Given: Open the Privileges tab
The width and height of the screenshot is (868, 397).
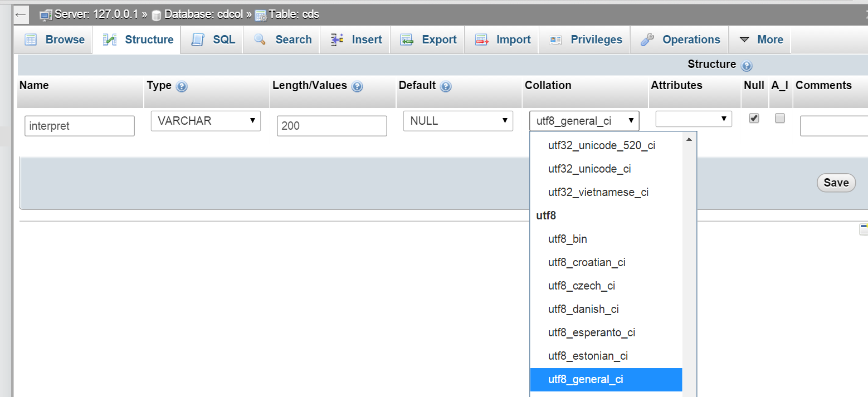Looking at the screenshot, I should point(584,40).
